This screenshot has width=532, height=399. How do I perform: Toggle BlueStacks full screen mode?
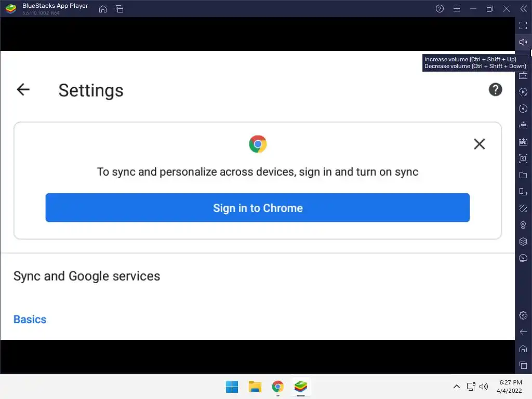pyautogui.click(x=523, y=25)
